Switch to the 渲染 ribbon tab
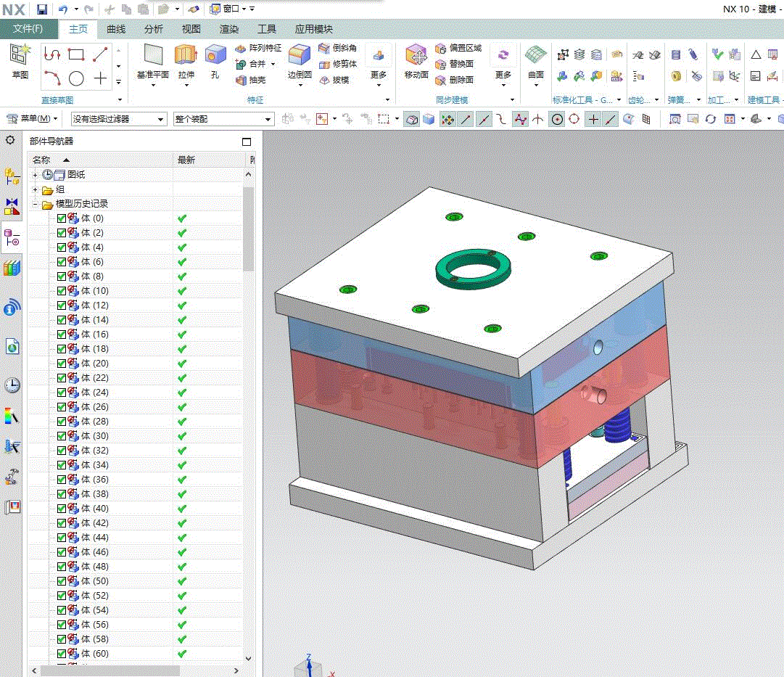 point(229,29)
